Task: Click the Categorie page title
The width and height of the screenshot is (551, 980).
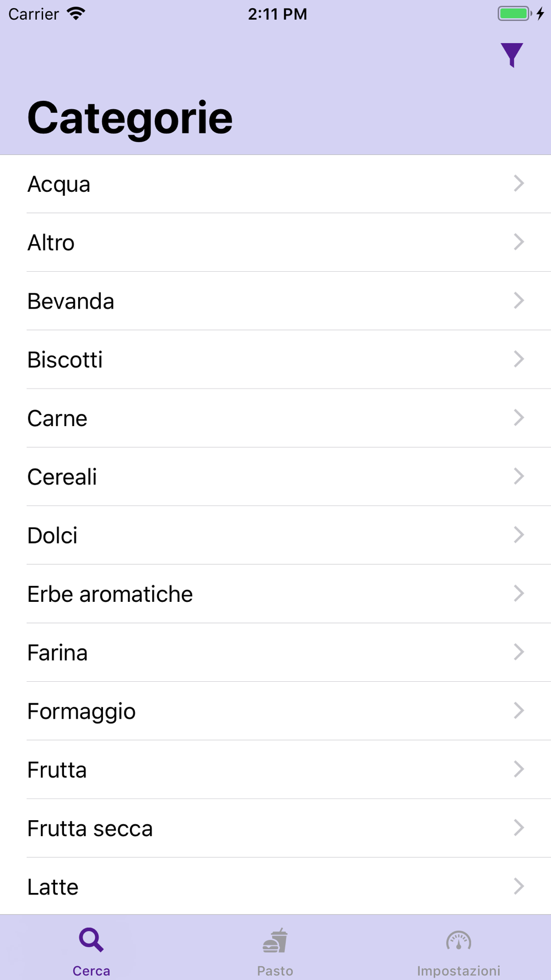Action: [130, 119]
